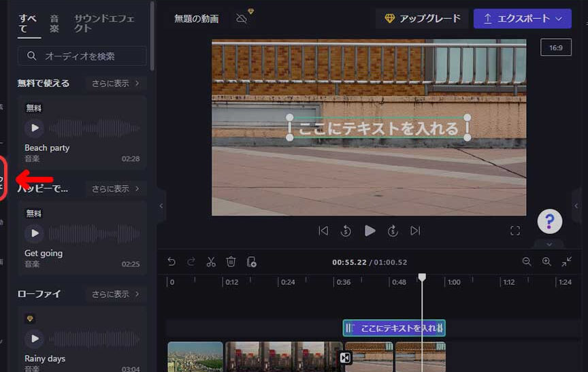The height and width of the screenshot is (372, 588).
Task: Click the アップグレード button
Action: pos(423,18)
